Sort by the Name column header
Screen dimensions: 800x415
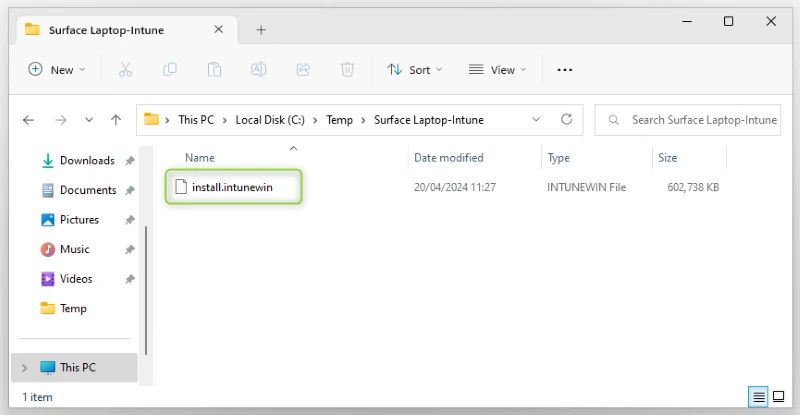pos(199,158)
